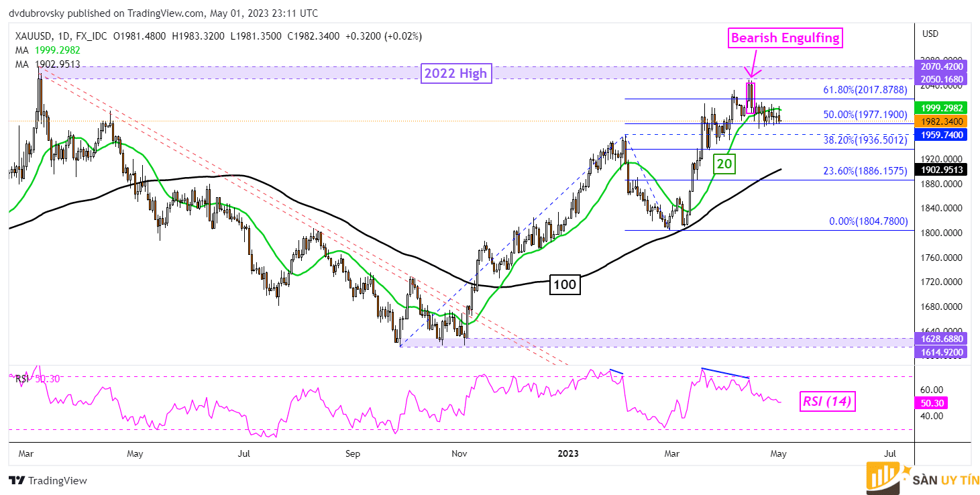Screen dimensions: 980x495
Task: Click the USD currency label on the price axis
Action: pyautogui.click(x=931, y=34)
